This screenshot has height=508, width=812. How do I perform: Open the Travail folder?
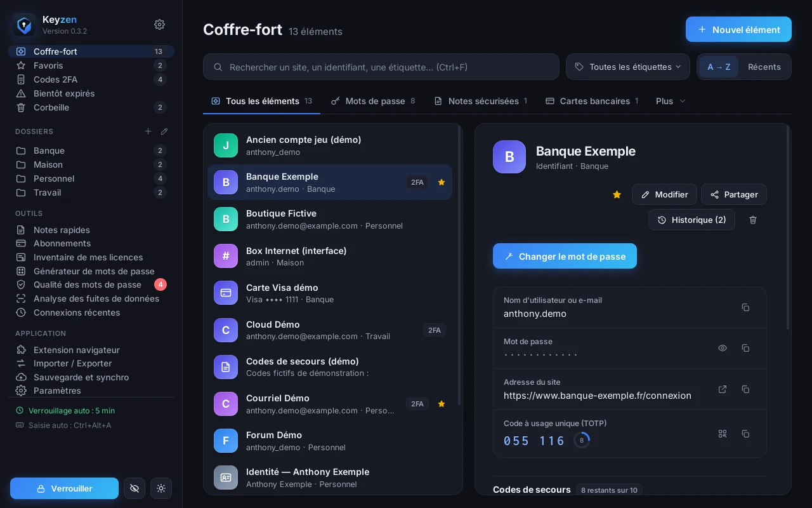coord(91,192)
